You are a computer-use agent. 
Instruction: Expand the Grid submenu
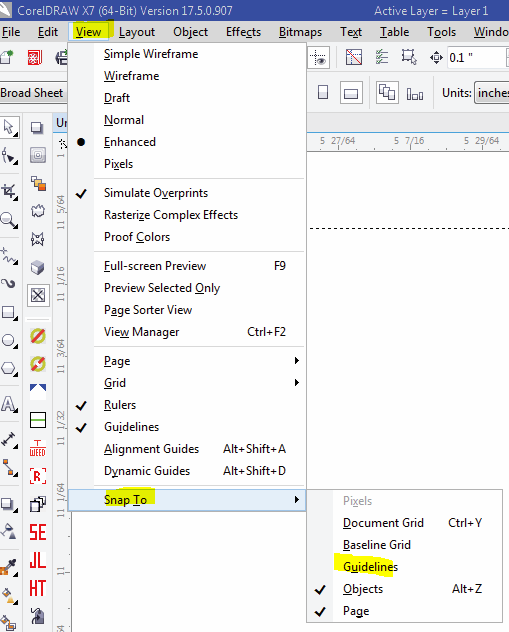187,383
